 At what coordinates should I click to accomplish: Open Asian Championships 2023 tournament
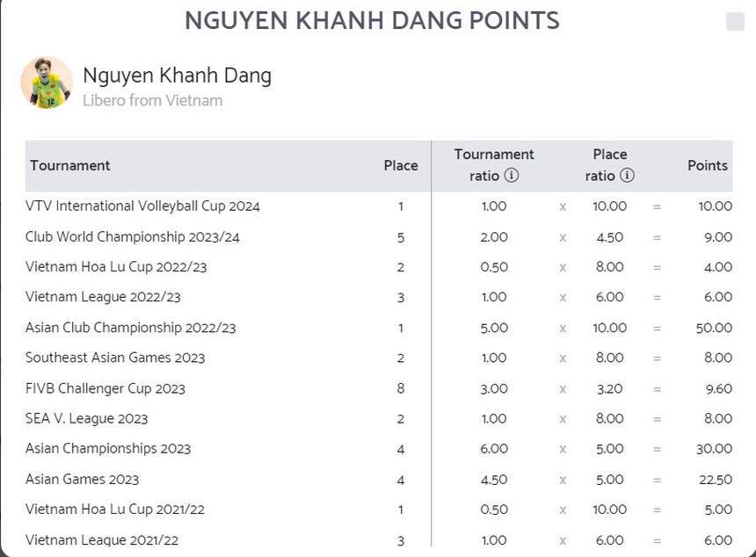pos(108,449)
